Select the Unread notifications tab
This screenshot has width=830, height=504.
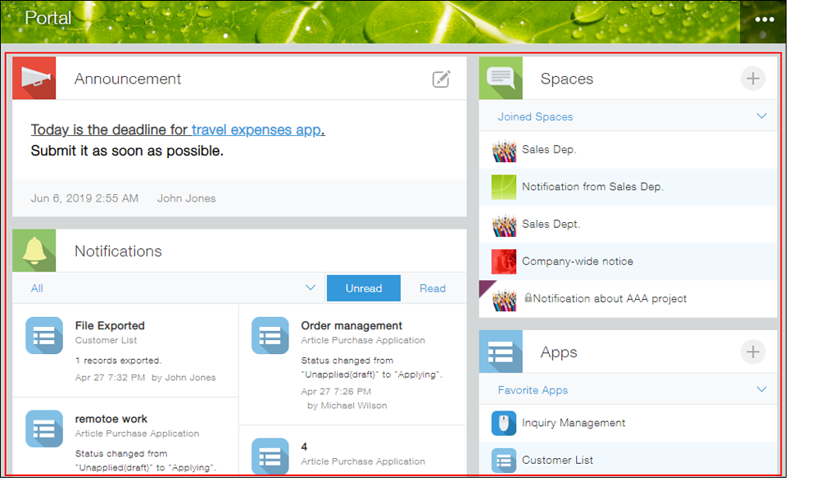pos(363,288)
